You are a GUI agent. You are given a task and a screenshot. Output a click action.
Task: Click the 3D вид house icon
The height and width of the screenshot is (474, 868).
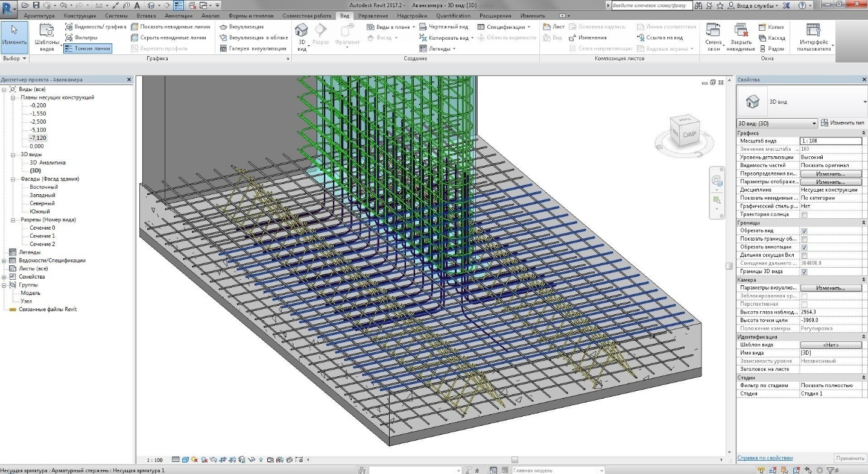(302, 31)
